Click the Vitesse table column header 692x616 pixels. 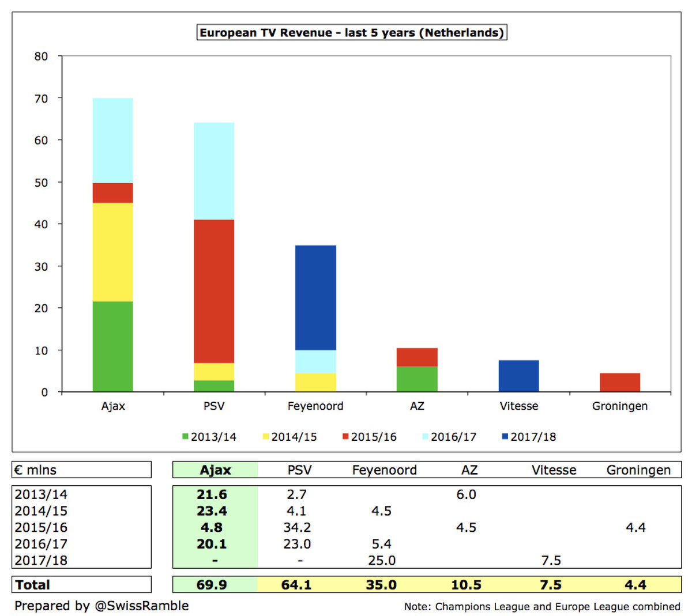click(554, 470)
